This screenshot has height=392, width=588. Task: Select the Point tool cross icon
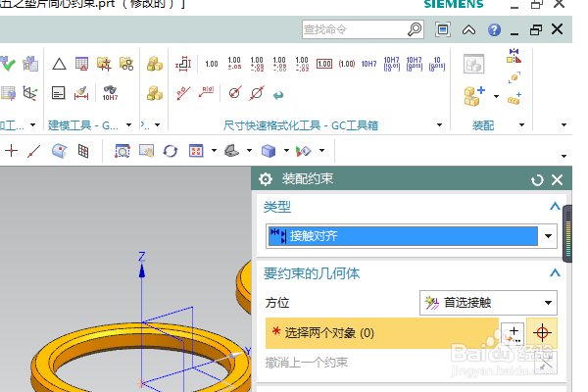coord(11,151)
